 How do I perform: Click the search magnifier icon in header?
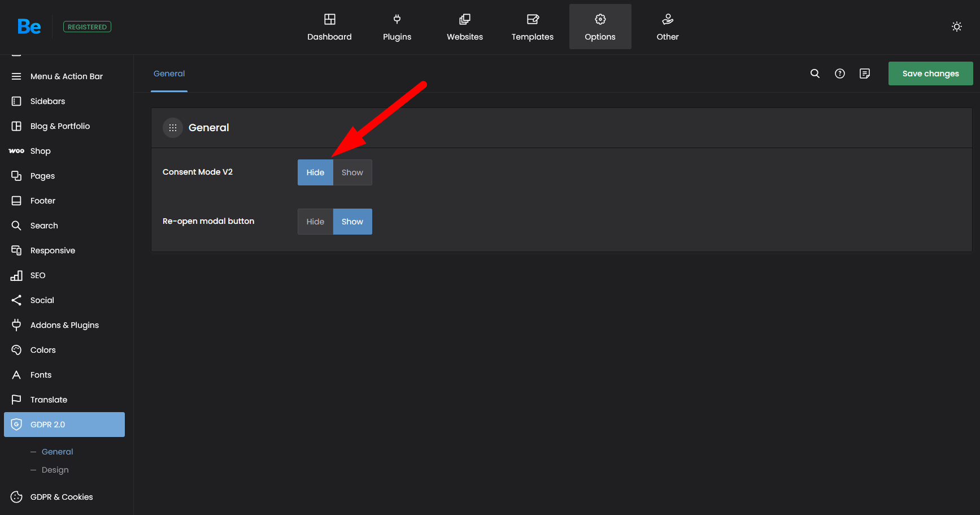coord(815,73)
